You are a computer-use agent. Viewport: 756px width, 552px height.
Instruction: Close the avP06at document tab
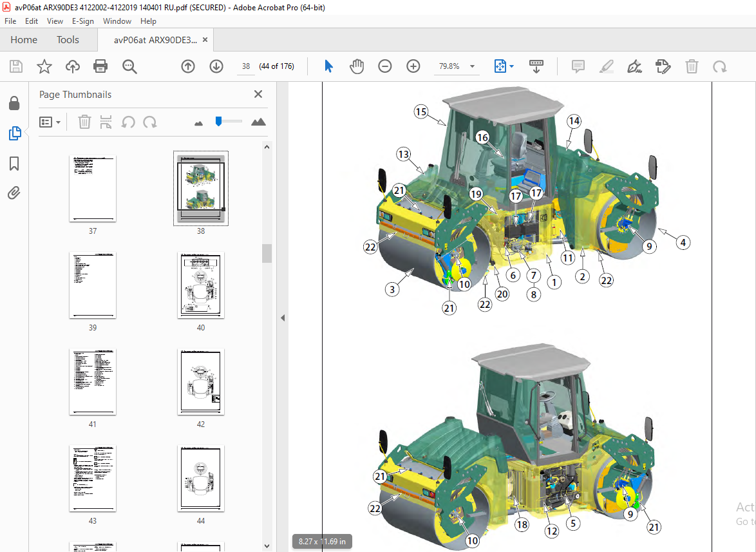tap(205, 40)
